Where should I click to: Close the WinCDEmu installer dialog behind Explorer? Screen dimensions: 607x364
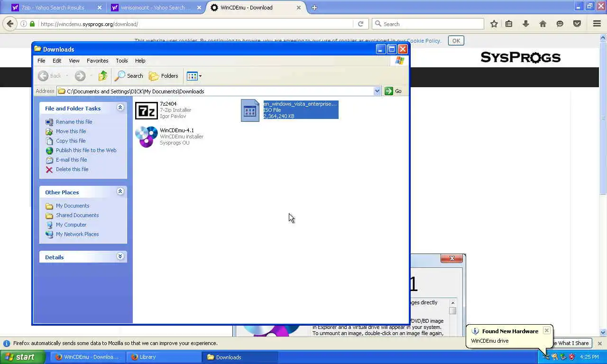(451, 258)
